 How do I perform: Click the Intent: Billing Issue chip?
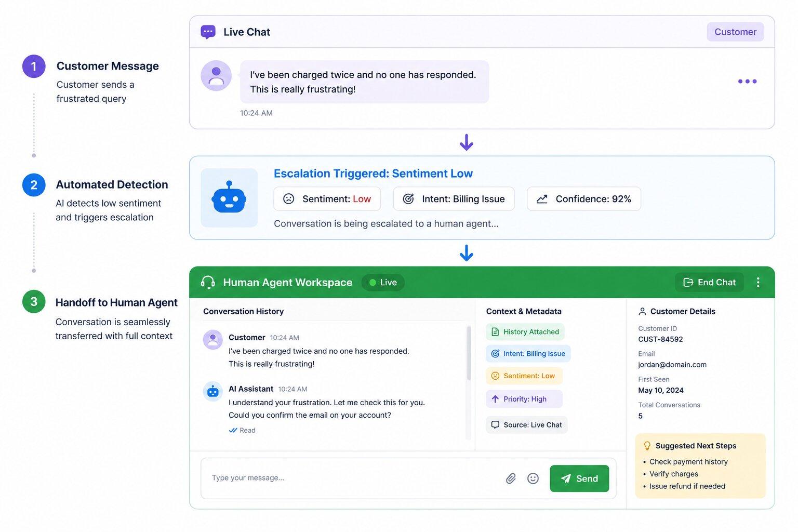tap(454, 199)
